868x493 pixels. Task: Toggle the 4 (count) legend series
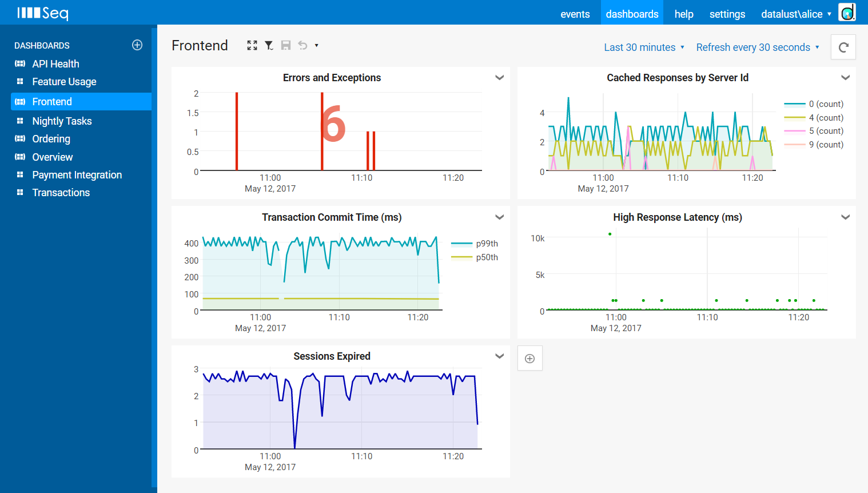pos(814,117)
